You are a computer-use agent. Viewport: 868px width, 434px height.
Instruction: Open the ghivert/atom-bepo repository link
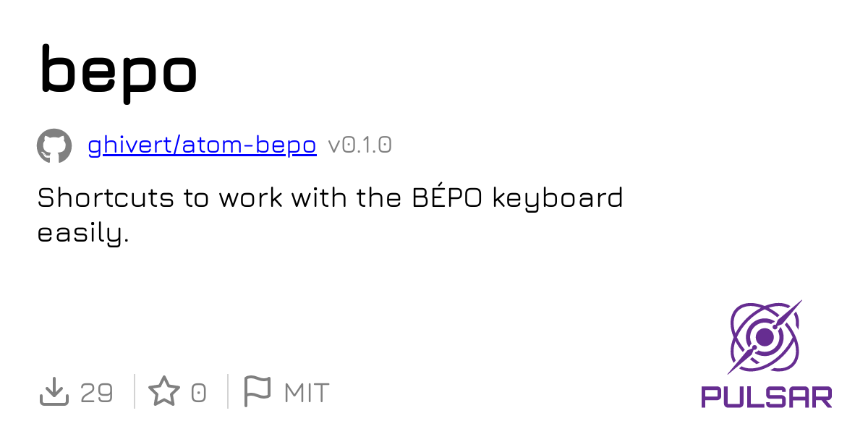coord(202,146)
